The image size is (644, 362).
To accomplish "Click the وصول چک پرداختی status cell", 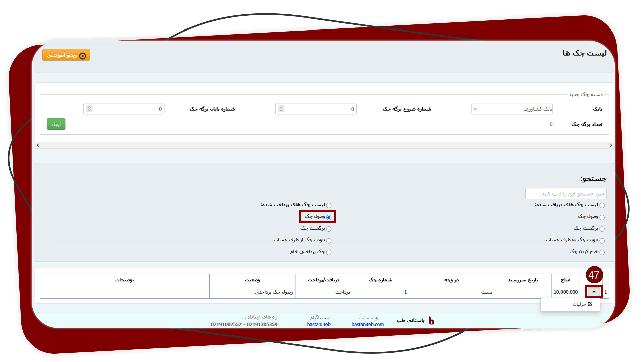I will (x=252, y=292).
